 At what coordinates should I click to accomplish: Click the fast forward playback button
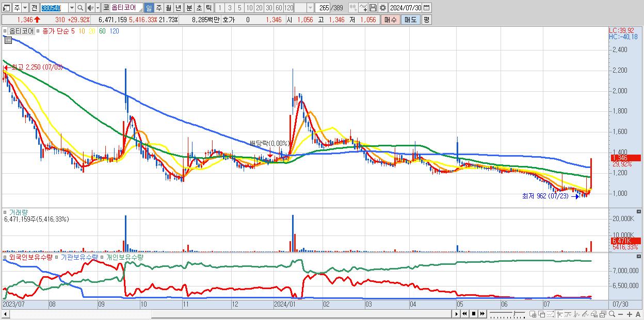pyautogui.click(x=482, y=314)
